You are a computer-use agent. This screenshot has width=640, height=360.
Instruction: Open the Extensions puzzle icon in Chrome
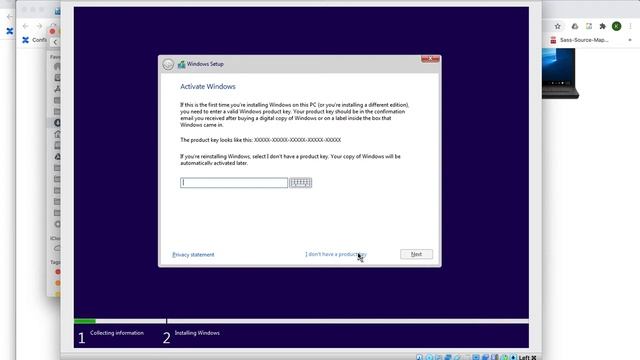point(602,26)
